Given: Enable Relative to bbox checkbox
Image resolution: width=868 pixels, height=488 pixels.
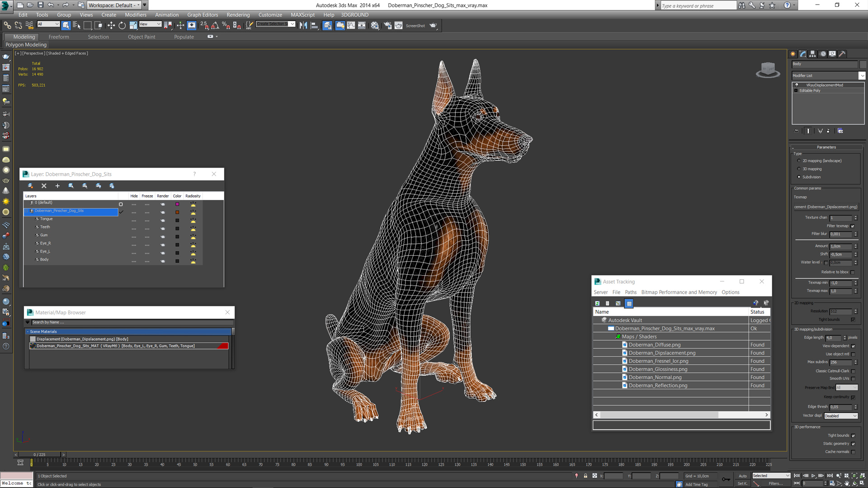Looking at the screenshot, I should click(853, 272).
